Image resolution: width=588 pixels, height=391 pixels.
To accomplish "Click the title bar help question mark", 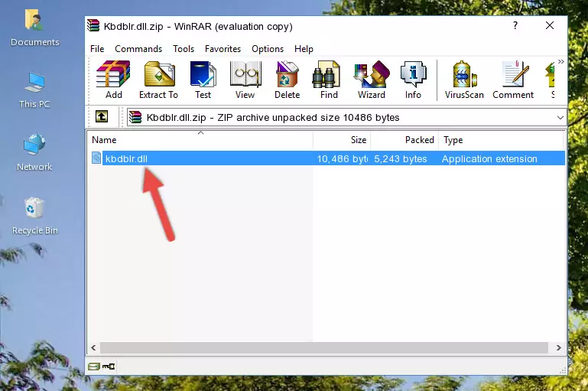I will click(x=515, y=25).
